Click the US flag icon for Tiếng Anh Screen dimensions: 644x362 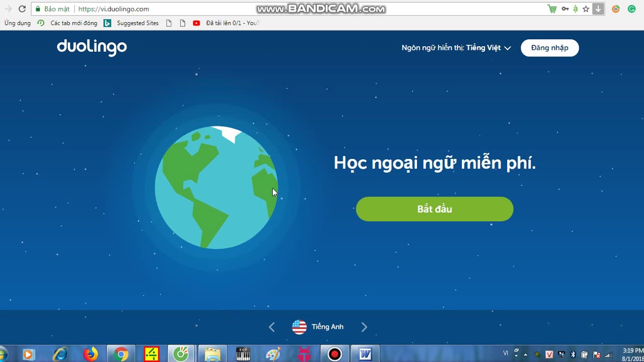[x=299, y=327]
